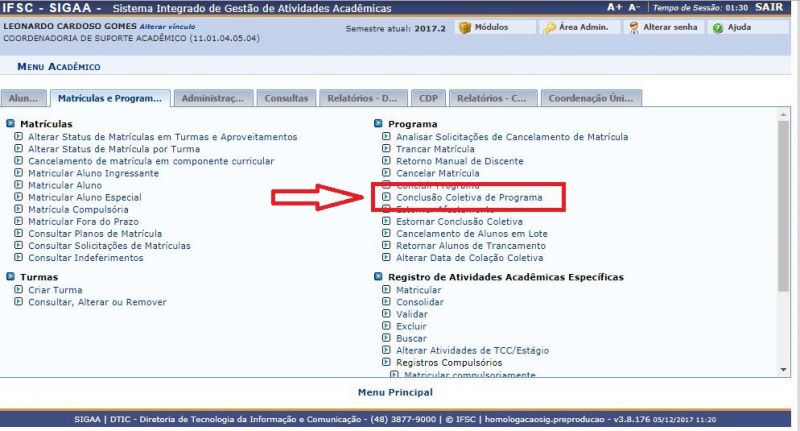Switch to the Consultas tab
This screenshot has width=800, height=431.
coord(285,98)
